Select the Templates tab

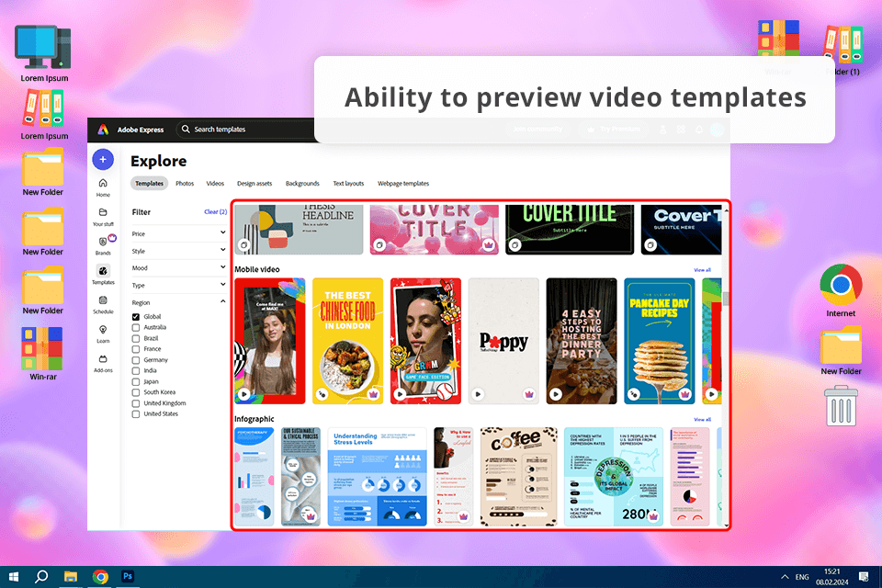point(149,184)
